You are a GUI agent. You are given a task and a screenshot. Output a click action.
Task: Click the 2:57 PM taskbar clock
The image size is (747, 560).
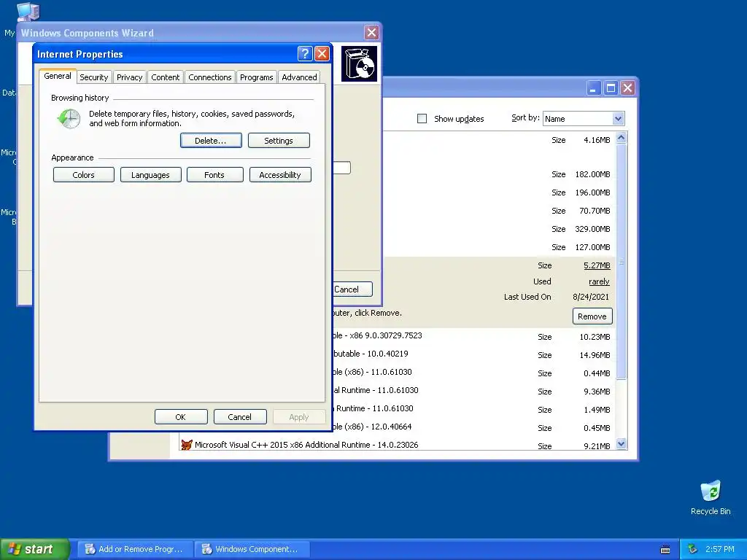coord(720,549)
